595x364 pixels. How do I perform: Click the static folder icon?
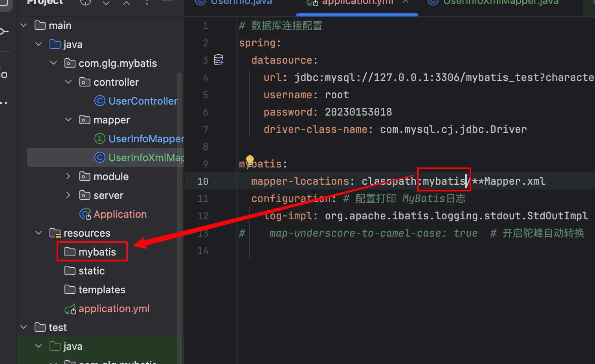tap(70, 271)
